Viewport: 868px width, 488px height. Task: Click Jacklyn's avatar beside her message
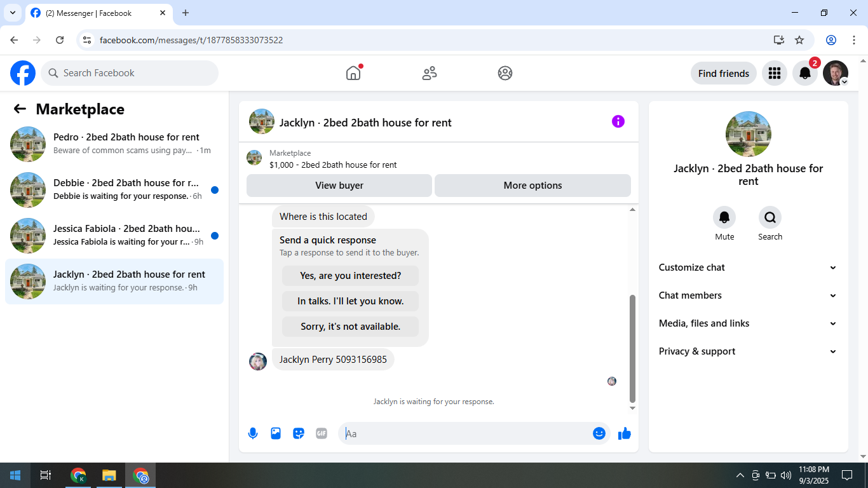tap(258, 362)
